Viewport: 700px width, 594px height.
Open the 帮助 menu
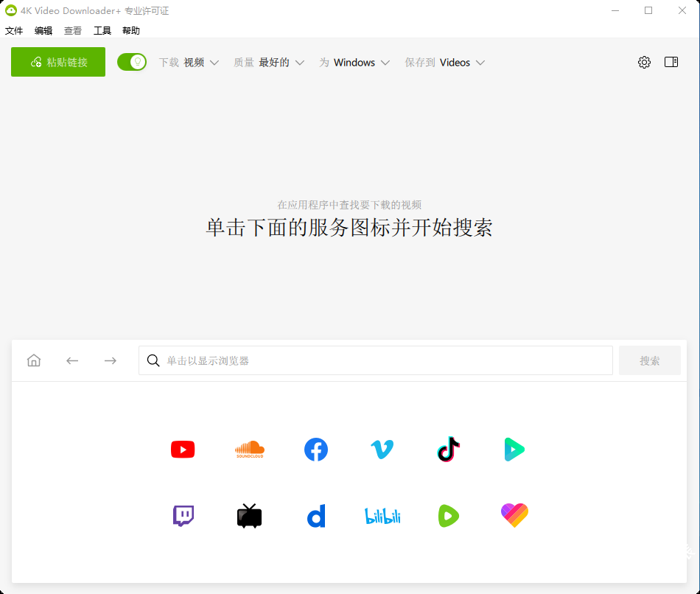pyautogui.click(x=131, y=30)
